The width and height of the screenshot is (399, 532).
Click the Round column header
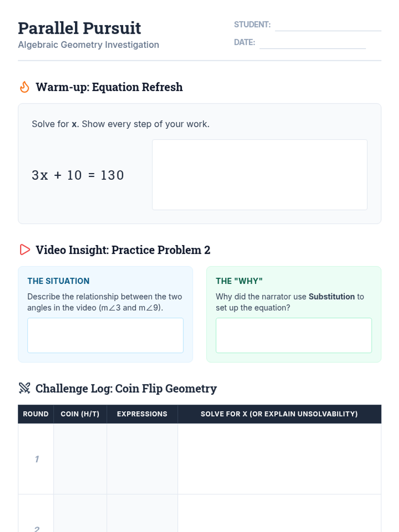(36, 414)
